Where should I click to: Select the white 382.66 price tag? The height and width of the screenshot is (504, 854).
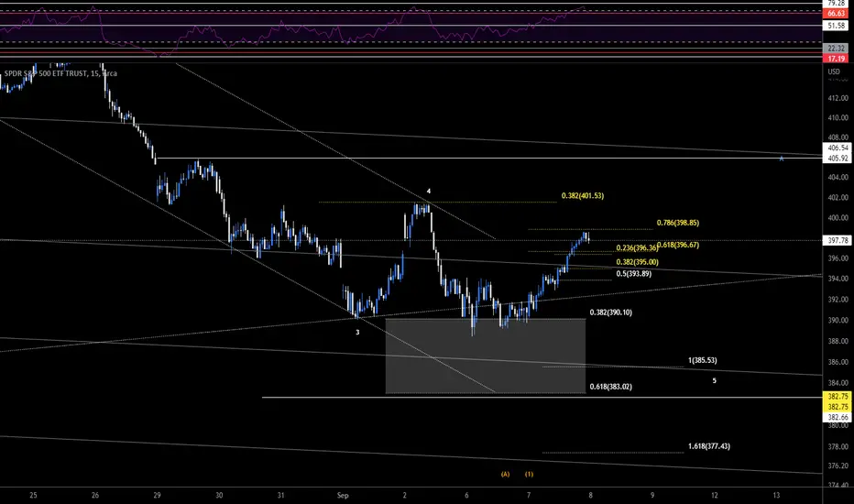coord(838,417)
